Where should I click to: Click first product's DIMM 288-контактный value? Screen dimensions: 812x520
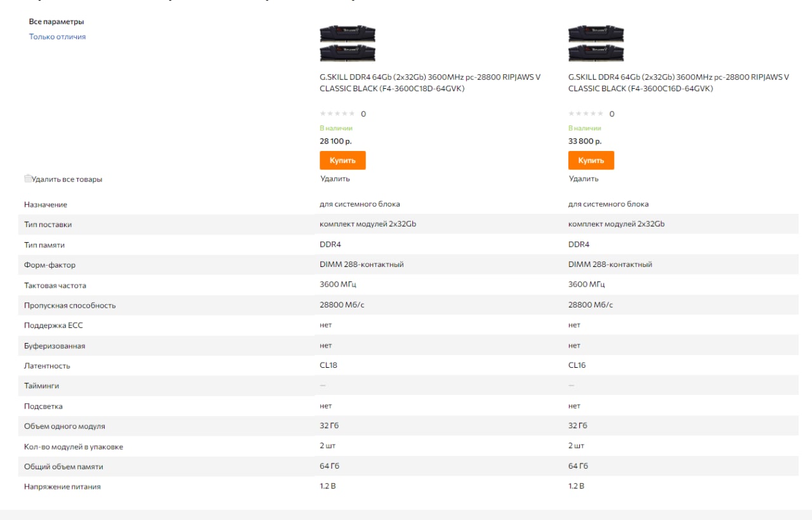(x=362, y=264)
